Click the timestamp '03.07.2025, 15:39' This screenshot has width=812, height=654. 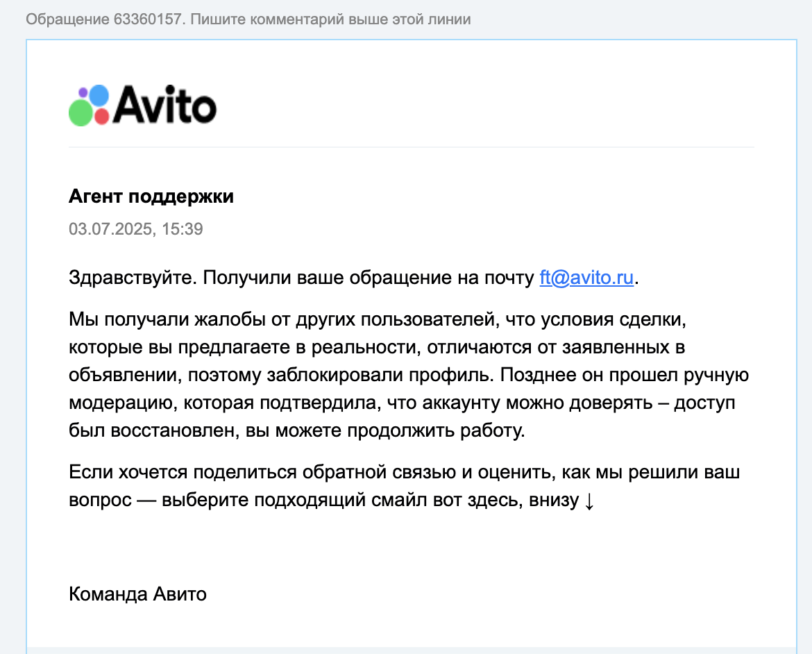click(135, 229)
